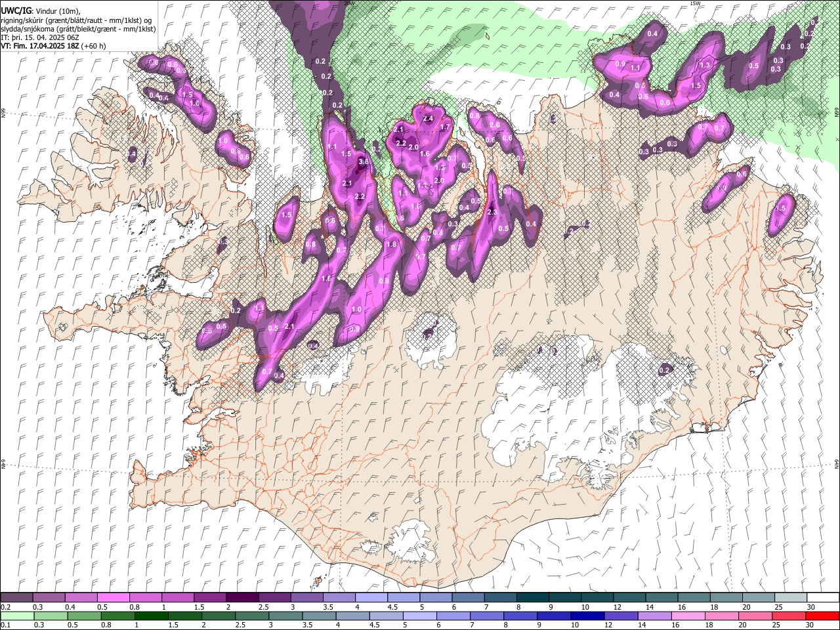Select the 'rigning/skúrir' legend description line
The height and width of the screenshot is (630, 840).
tap(77, 20)
